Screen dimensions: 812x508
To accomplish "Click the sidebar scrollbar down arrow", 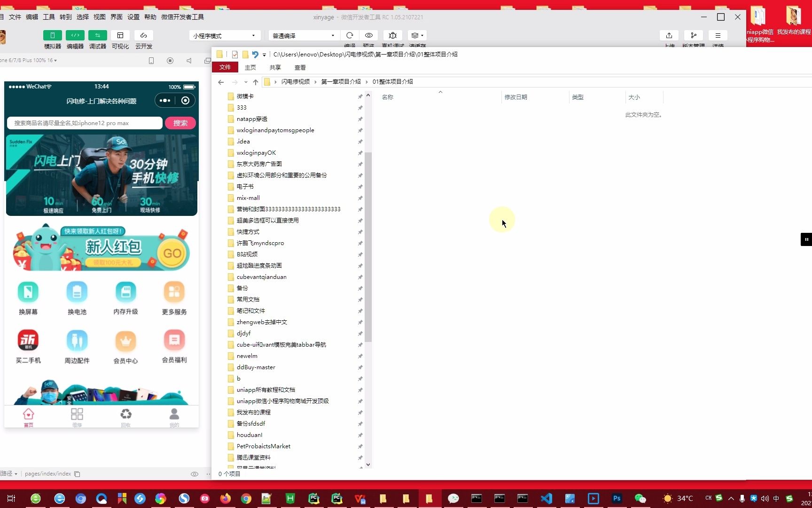I will [x=368, y=465].
